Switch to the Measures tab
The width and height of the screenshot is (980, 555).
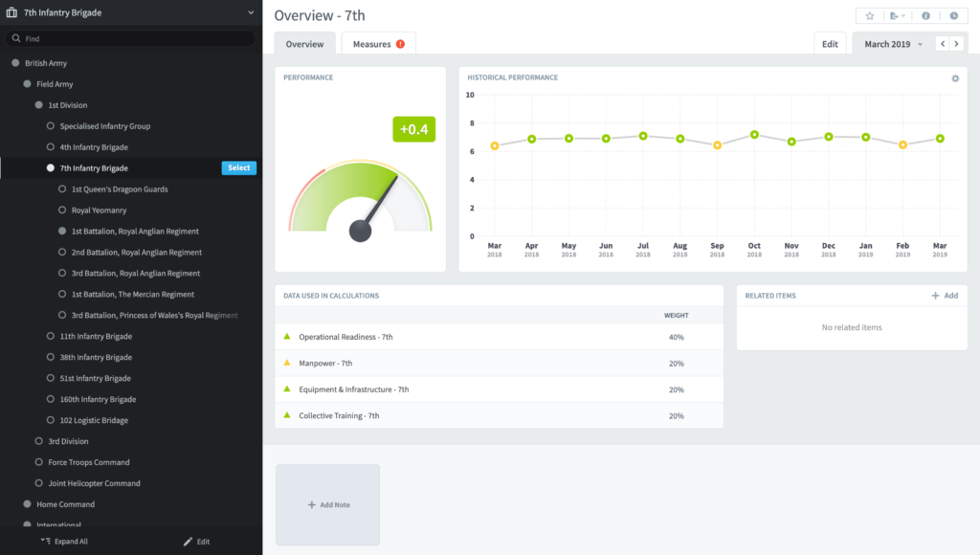pos(371,43)
